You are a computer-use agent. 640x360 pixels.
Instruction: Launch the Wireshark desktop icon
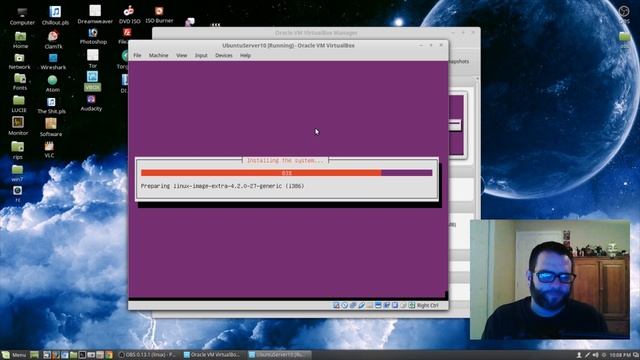tap(53, 62)
